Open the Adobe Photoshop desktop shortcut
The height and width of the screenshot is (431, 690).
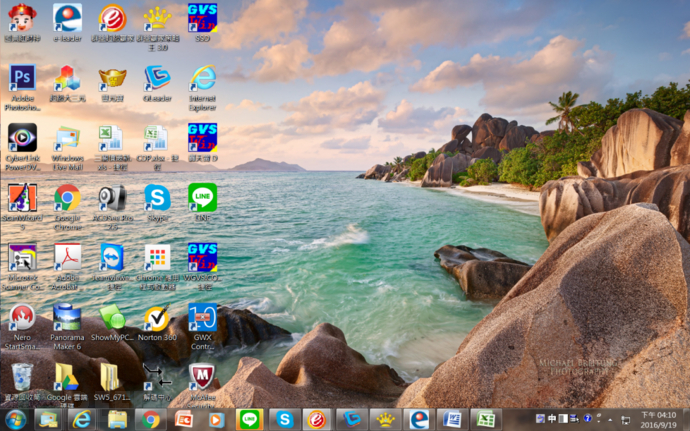tap(22, 78)
